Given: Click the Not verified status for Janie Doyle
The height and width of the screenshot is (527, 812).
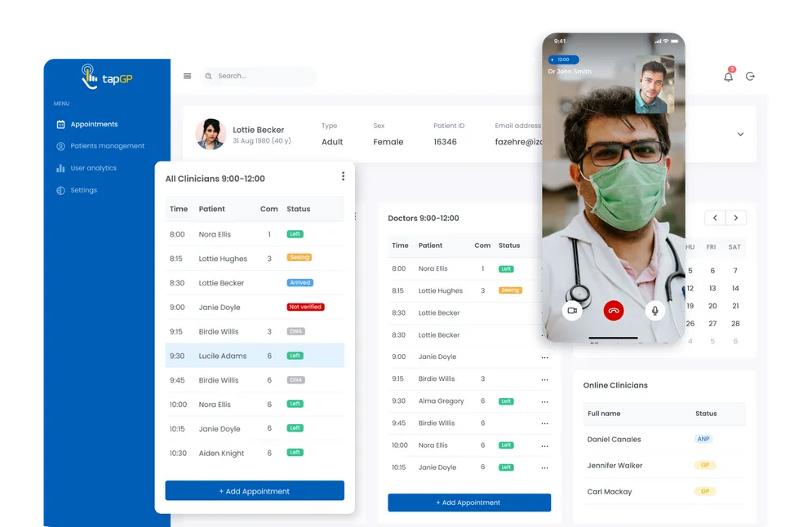Looking at the screenshot, I should click(305, 307).
